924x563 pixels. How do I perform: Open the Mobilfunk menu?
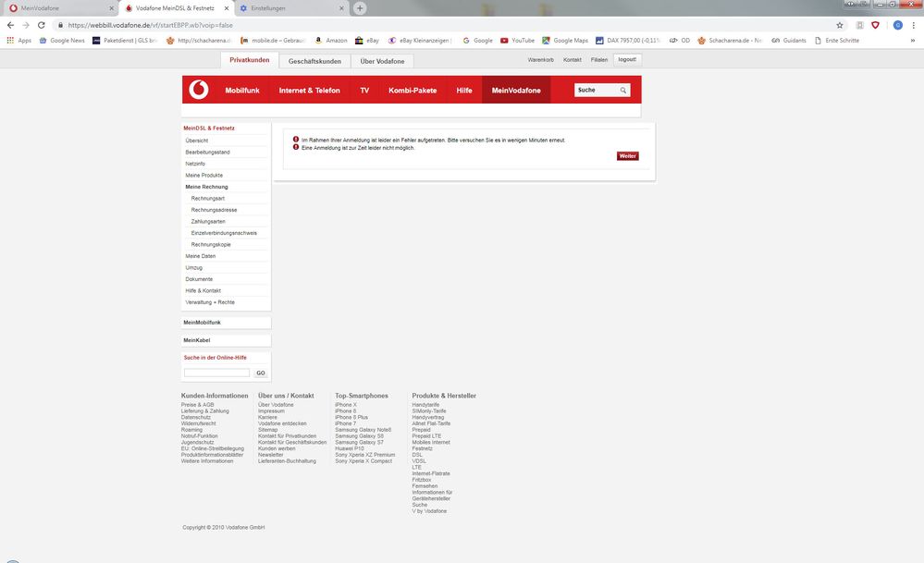click(242, 90)
